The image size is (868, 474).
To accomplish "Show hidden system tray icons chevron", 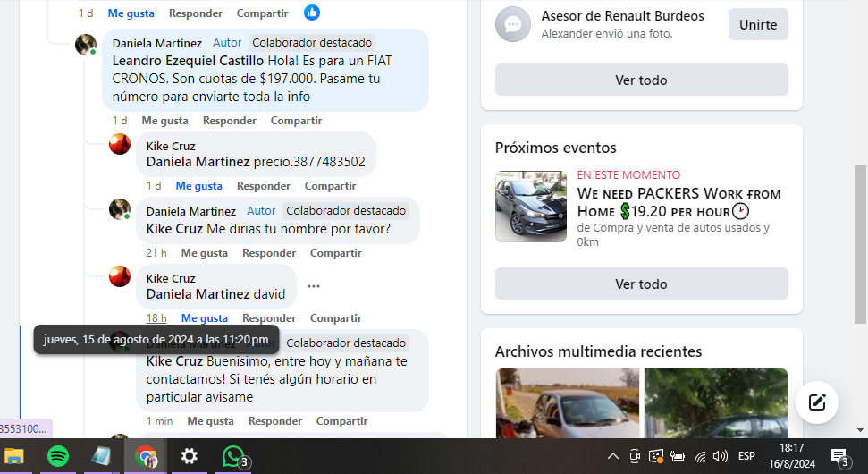I will coord(613,456).
